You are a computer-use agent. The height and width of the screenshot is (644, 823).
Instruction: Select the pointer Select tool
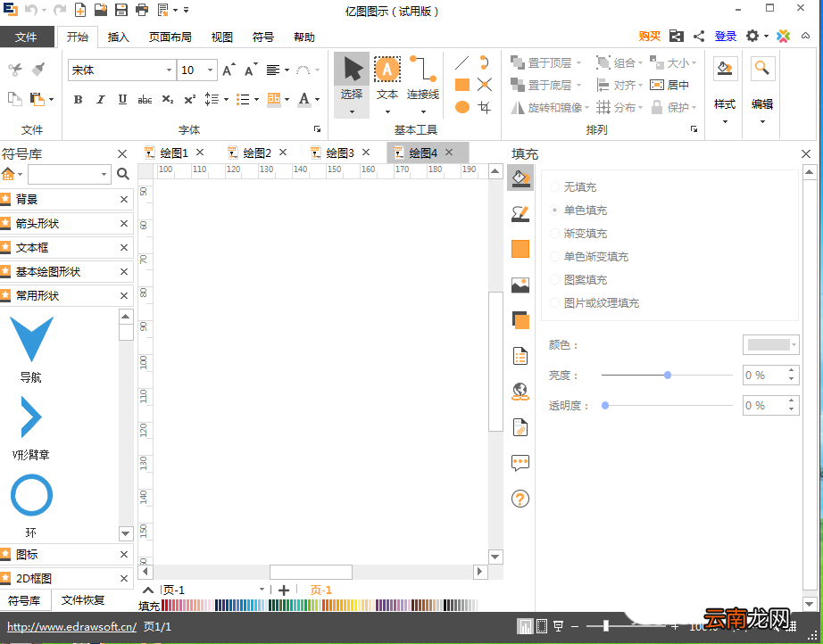click(352, 84)
